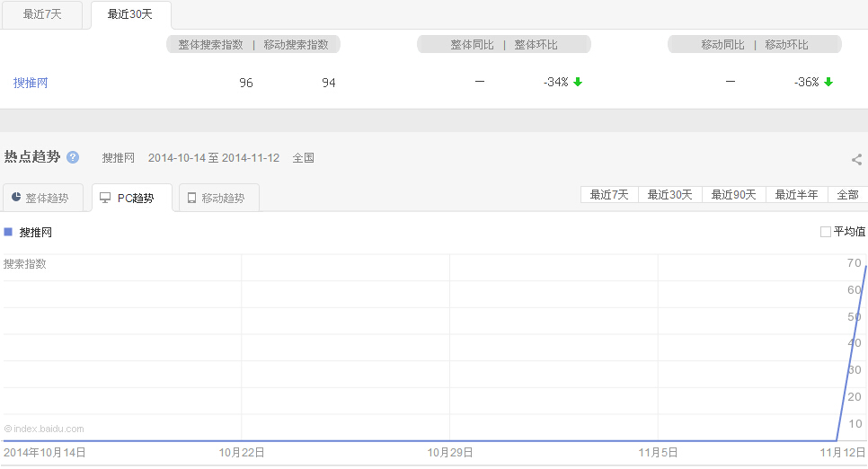
Task: Enable the 平均值 checkbox
Action: click(x=825, y=232)
